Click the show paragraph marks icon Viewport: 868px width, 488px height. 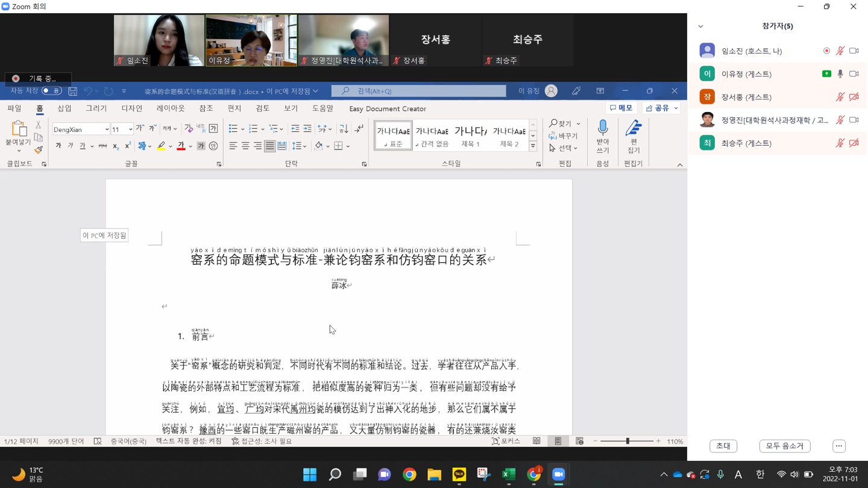tap(359, 129)
